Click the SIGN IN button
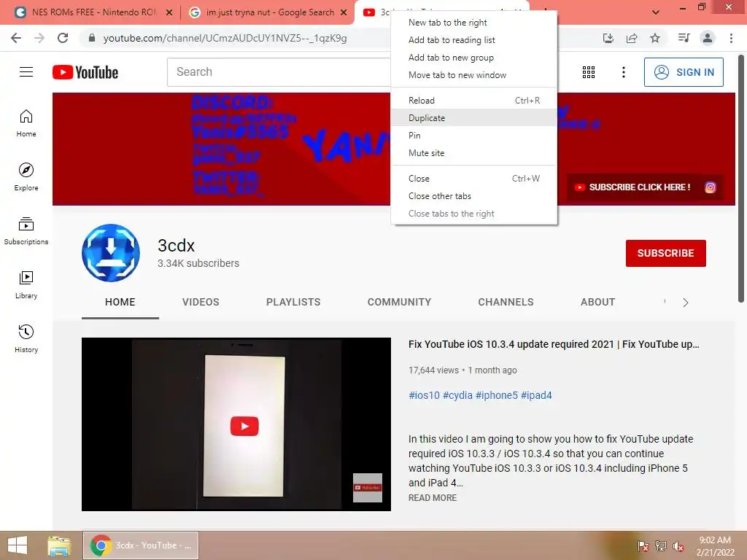 pos(684,72)
